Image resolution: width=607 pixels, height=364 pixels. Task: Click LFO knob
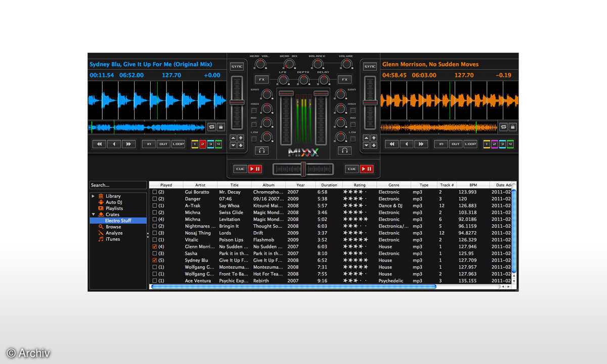(x=283, y=79)
